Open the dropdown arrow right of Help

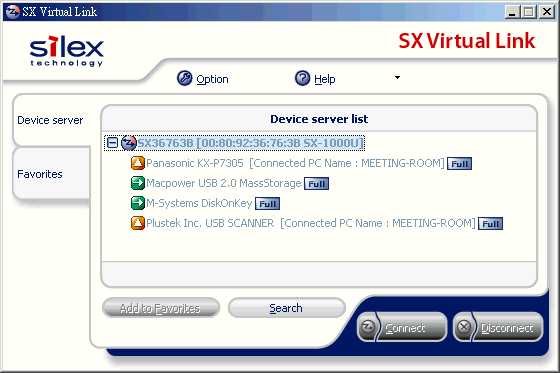(x=397, y=78)
